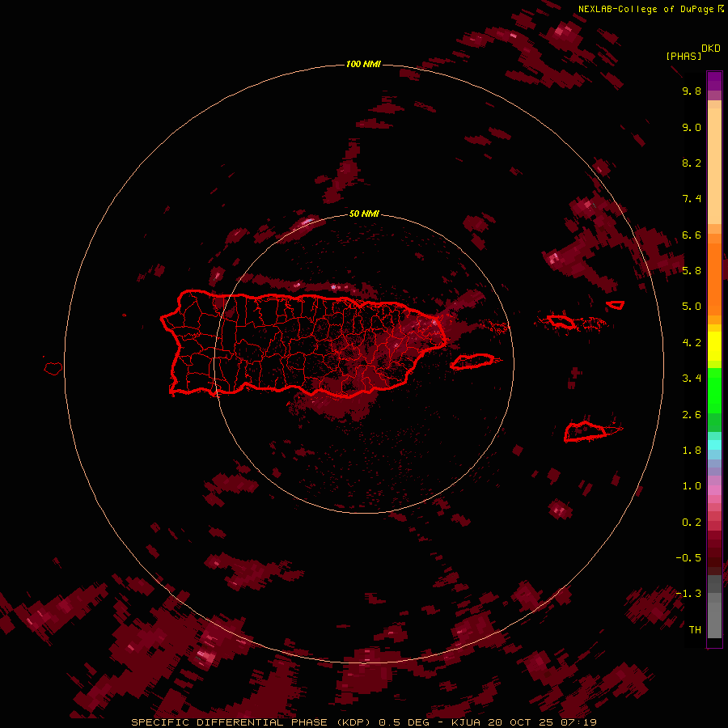Pick the pale peach band of the color bar

[714, 166]
